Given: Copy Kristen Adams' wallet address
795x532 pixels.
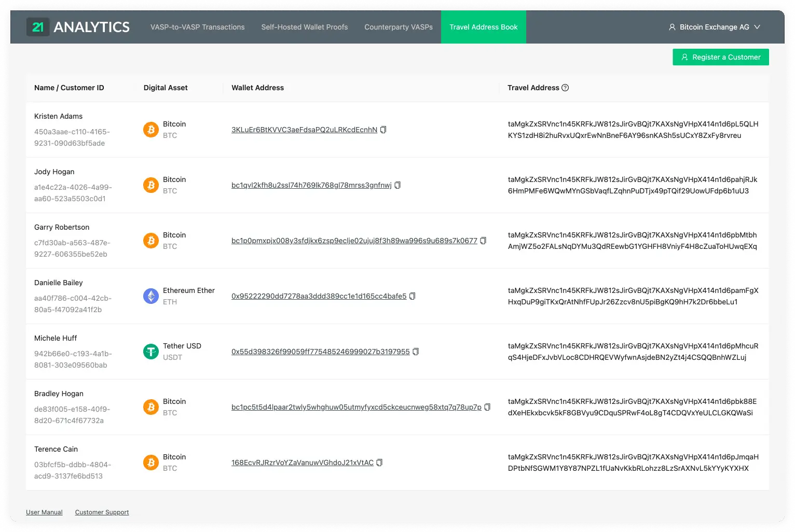Looking at the screenshot, I should 383,130.
